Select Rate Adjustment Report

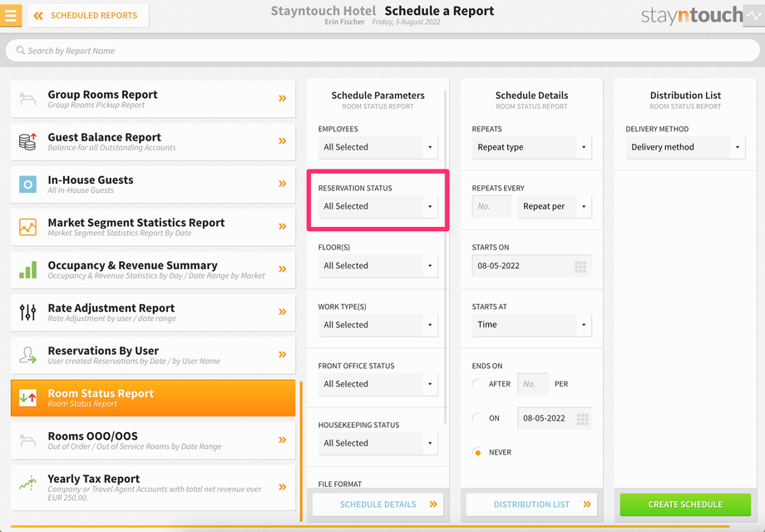pos(153,313)
